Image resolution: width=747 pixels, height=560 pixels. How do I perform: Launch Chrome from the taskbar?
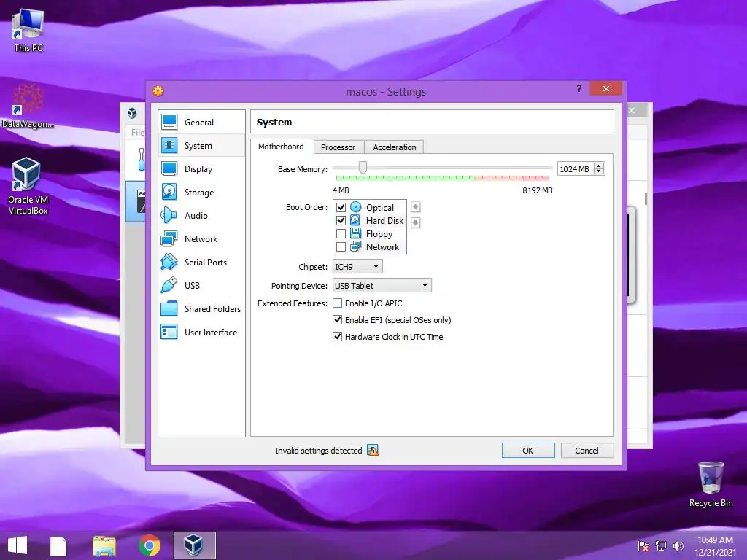click(149, 545)
